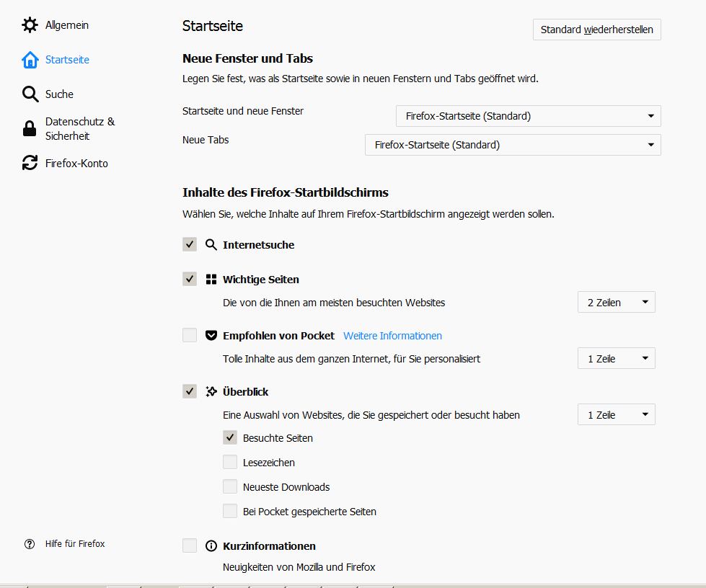Open the Neue Tabs dropdown
This screenshot has height=588, width=706.
(513, 145)
